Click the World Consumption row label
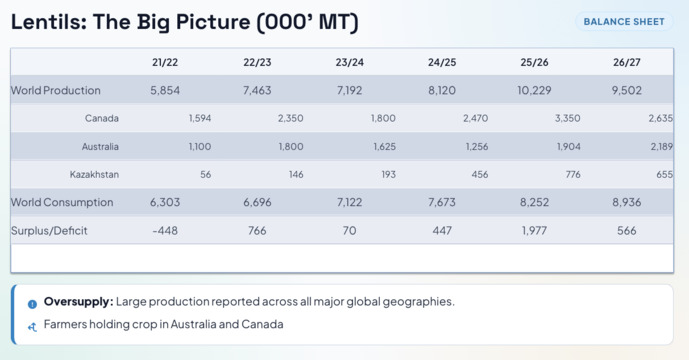 point(62,202)
